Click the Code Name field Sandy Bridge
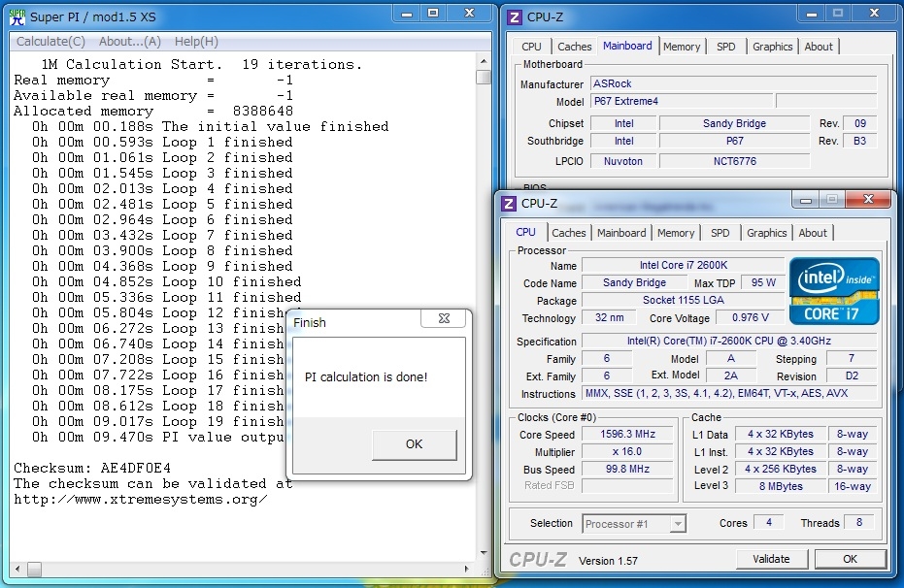Image resolution: width=904 pixels, height=588 pixels. [634, 282]
